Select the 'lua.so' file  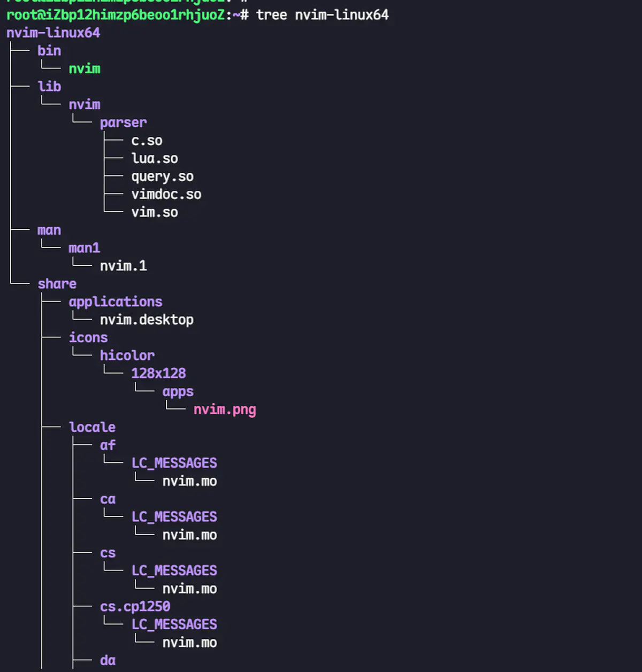(x=155, y=159)
